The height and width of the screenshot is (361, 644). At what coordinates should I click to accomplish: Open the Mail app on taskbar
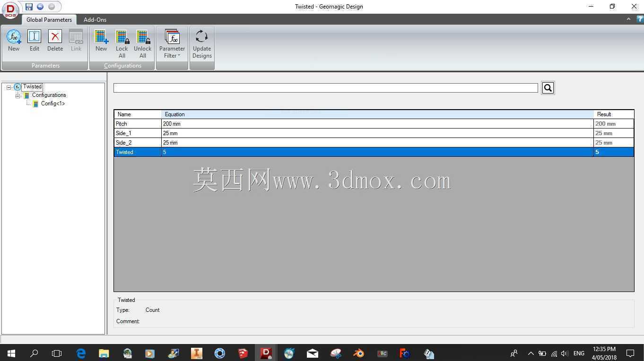click(x=313, y=353)
